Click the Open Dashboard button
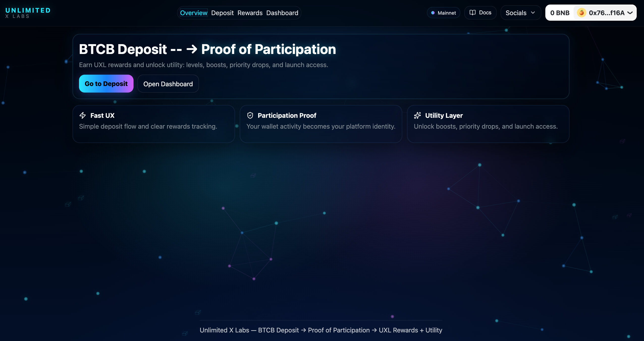The image size is (644, 341). pyautogui.click(x=168, y=83)
